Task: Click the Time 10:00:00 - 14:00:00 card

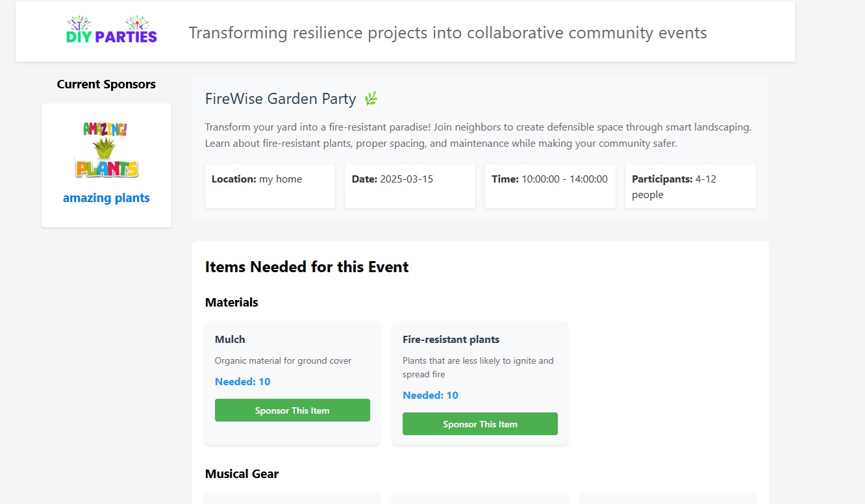Action: click(x=550, y=186)
